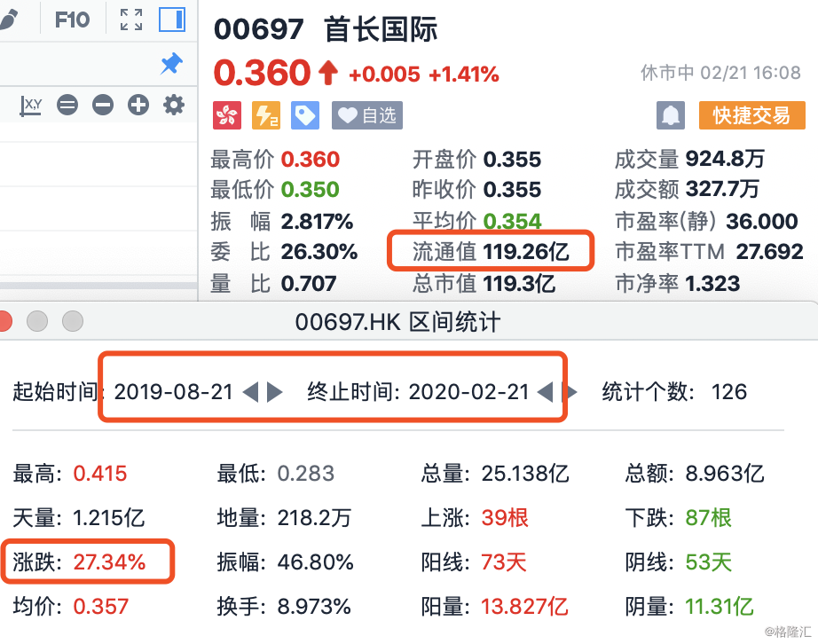The height and width of the screenshot is (644, 818).
Task: Click the orange lightning level-2 icon
Action: pyautogui.click(x=266, y=115)
